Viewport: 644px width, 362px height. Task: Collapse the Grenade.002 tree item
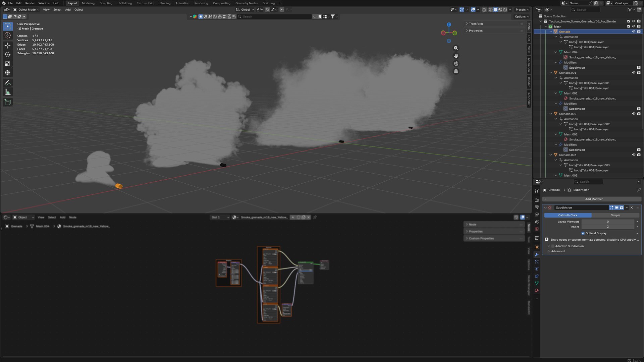coord(551,114)
